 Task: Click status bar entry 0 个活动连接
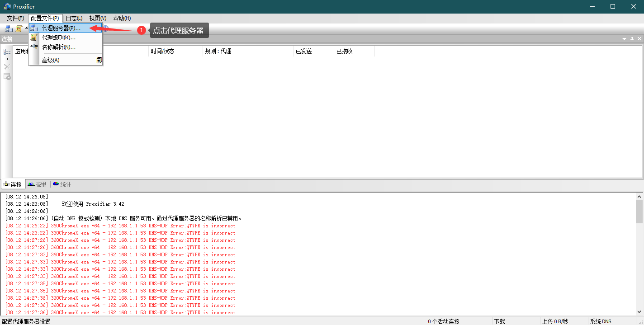pyautogui.click(x=444, y=321)
